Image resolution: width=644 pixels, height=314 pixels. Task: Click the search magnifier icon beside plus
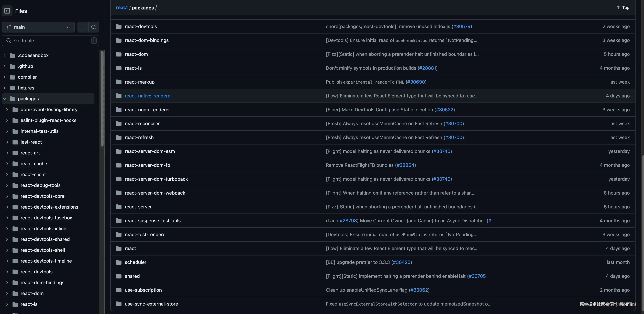94,27
